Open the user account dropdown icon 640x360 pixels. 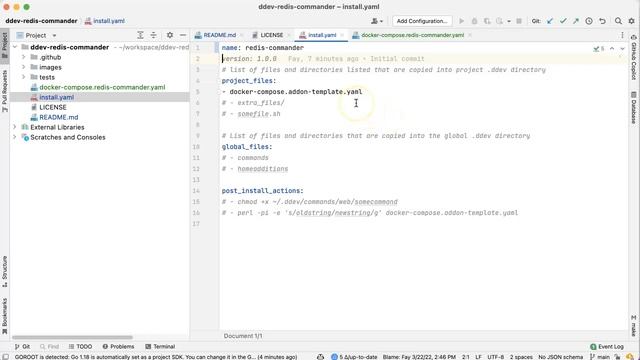(x=377, y=21)
